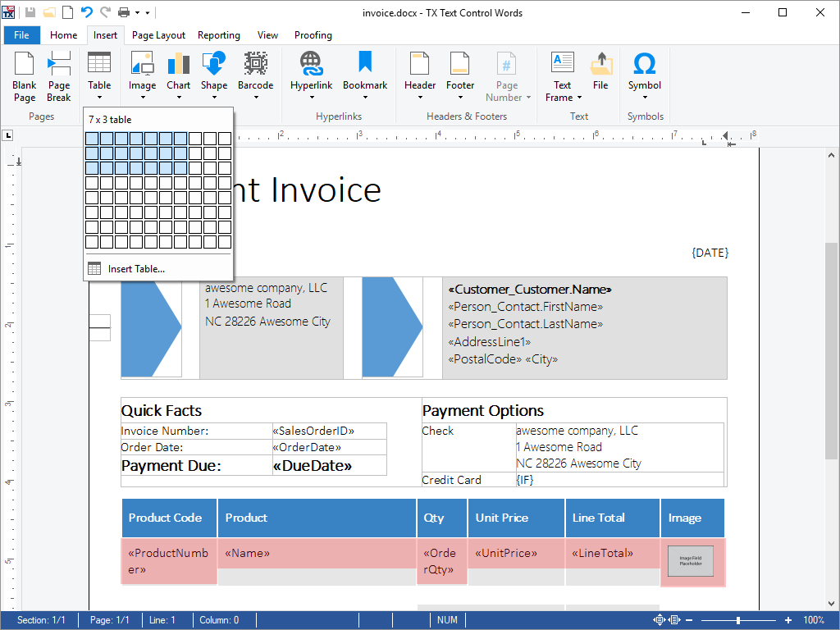The width and height of the screenshot is (840, 630).
Task: Open the Reporting tab
Action: click(x=219, y=35)
